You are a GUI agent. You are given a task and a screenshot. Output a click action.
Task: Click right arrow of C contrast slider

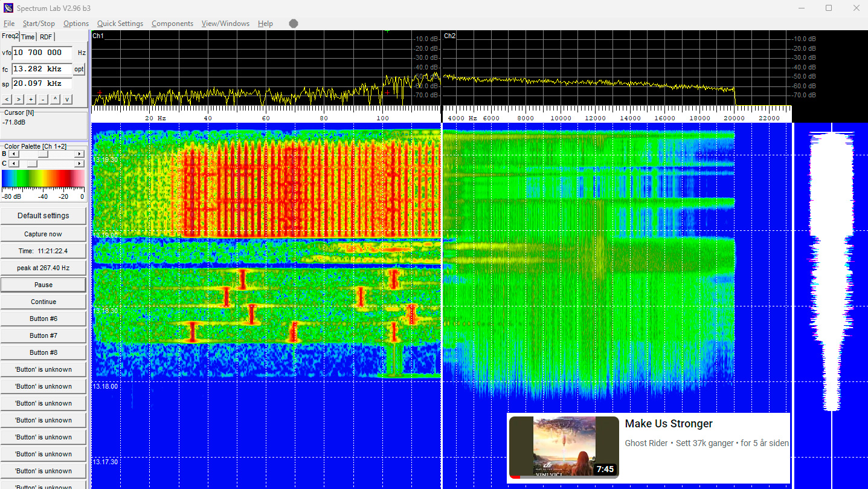click(x=79, y=163)
